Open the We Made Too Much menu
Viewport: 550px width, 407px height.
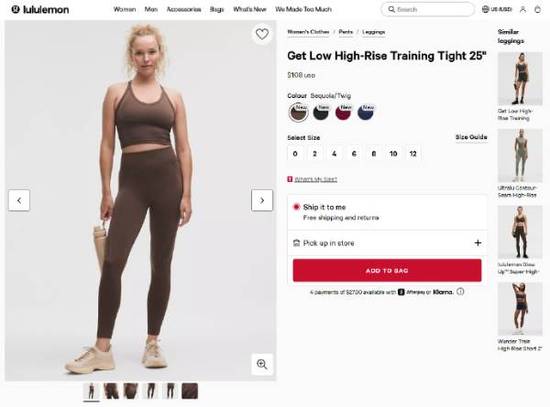303,9
